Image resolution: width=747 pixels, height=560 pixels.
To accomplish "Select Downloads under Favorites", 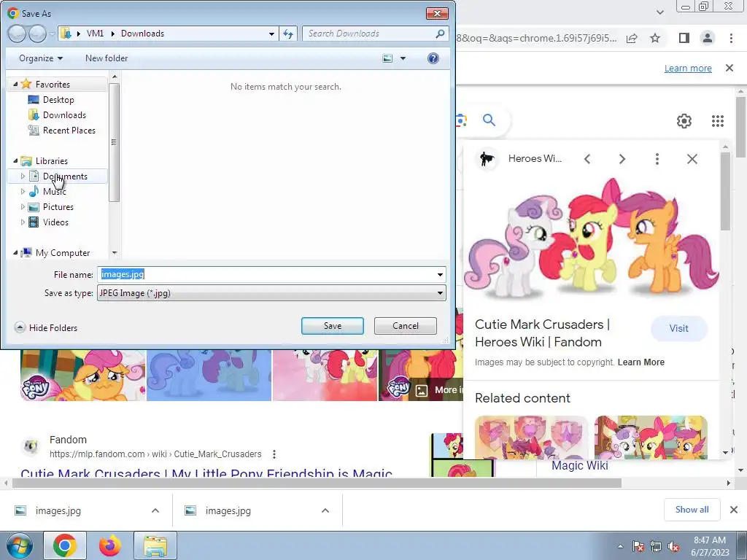I will click(x=57, y=114).
